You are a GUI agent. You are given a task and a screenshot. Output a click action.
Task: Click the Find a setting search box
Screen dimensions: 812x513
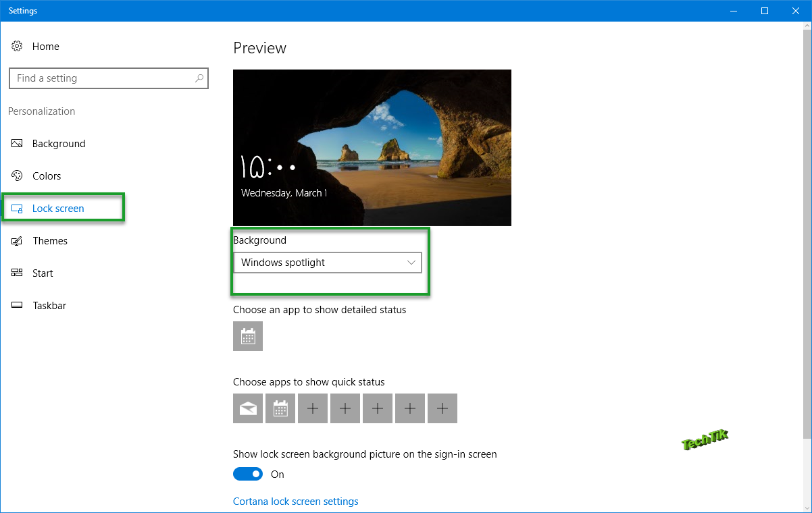coord(109,78)
